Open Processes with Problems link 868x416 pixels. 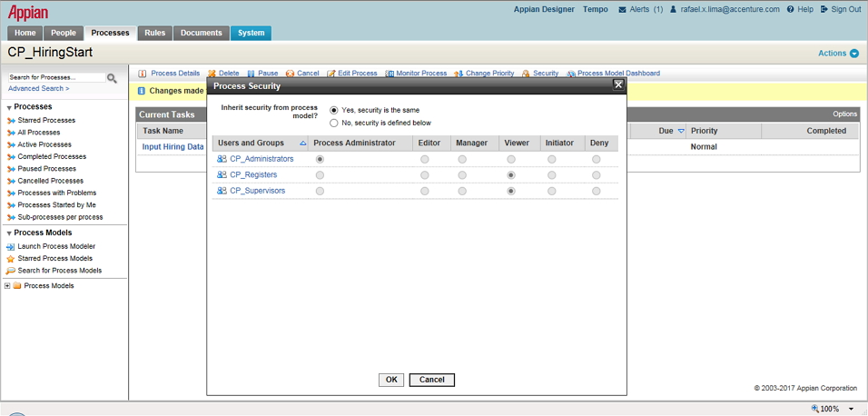(57, 193)
